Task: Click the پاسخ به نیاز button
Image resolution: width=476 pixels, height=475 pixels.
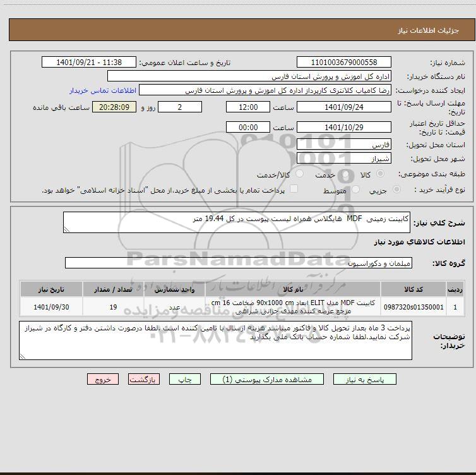Action: pyautogui.click(x=365, y=379)
